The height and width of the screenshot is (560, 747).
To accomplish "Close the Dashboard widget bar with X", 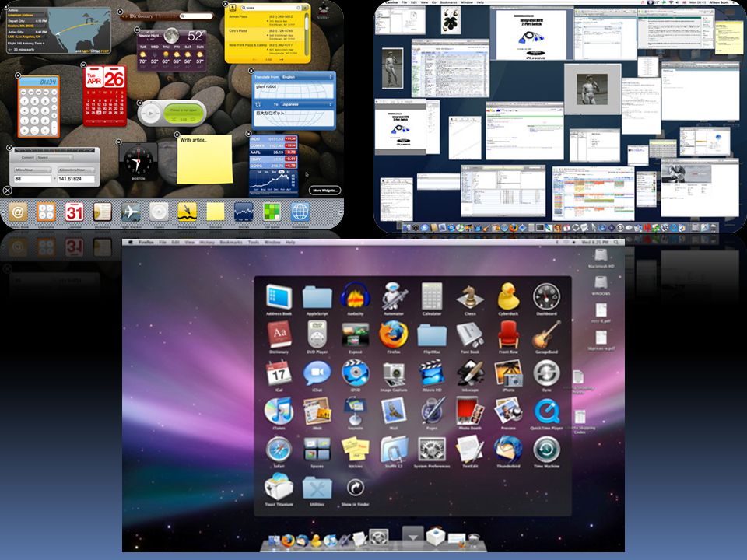I will coord(7,190).
